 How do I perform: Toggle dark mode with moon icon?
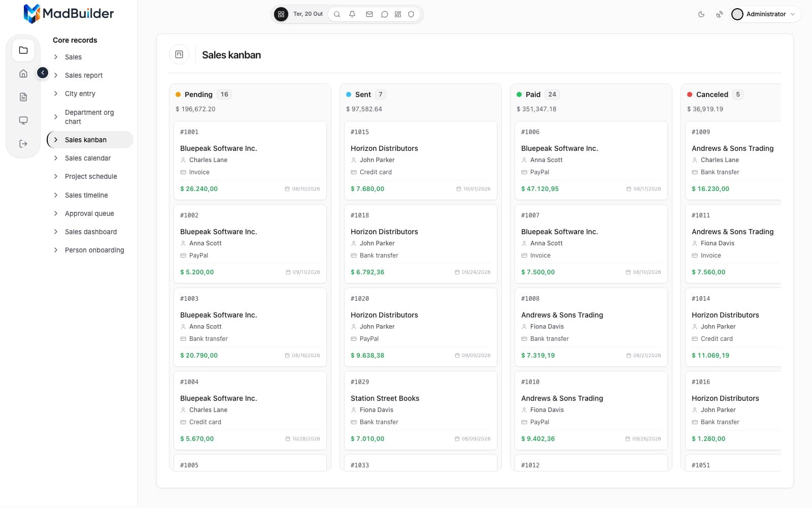coord(701,14)
